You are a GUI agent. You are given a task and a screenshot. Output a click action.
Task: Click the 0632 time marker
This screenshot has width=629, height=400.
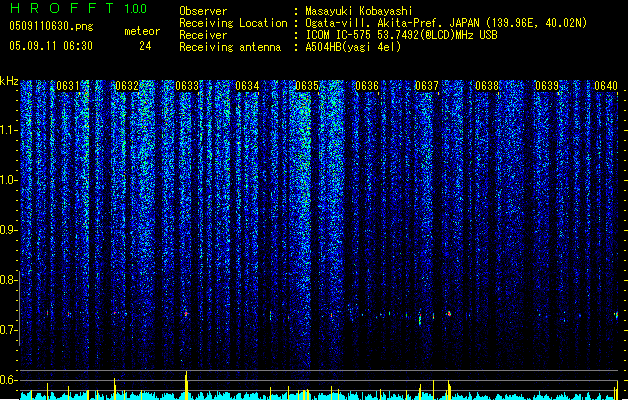(127, 86)
